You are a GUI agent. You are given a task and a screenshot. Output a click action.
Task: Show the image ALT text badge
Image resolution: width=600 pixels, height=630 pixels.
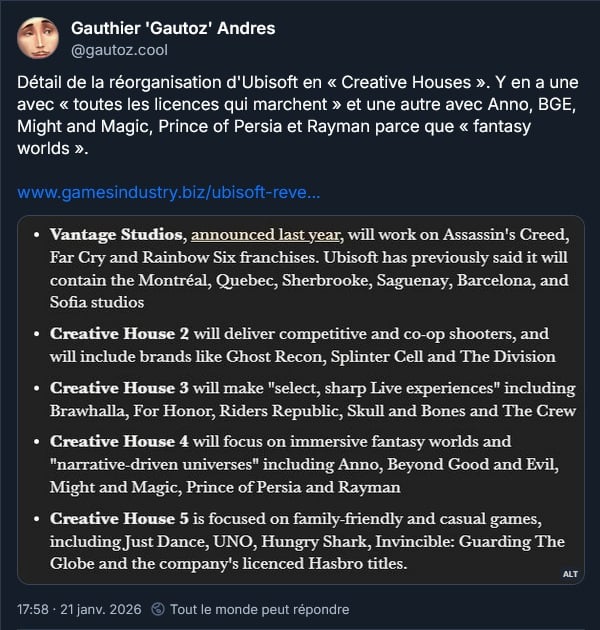pos(570,573)
